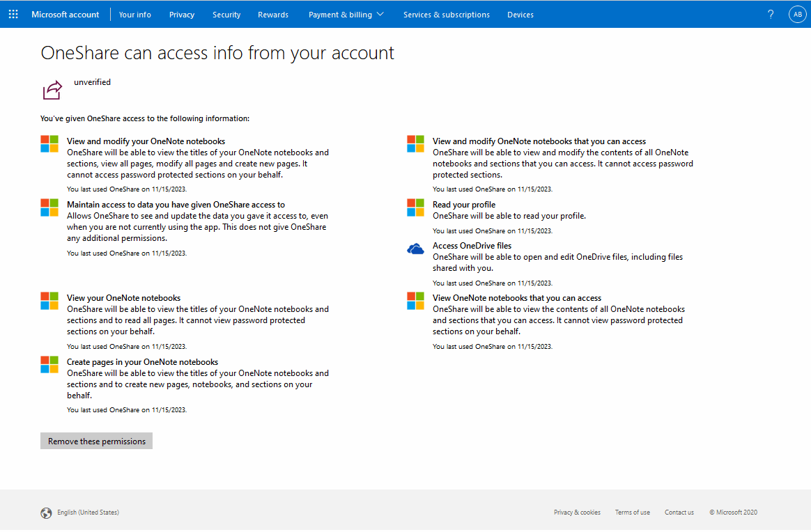Click 'Read your profile' title
The width and height of the screenshot is (811, 532).
[x=464, y=205]
